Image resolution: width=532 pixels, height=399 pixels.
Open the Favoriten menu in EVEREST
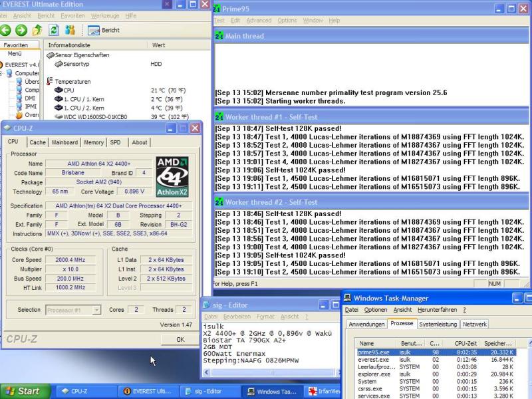73,15
